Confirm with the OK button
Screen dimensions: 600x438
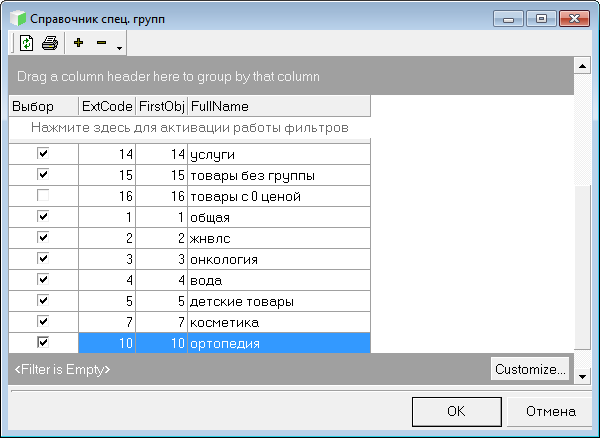[455, 410]
